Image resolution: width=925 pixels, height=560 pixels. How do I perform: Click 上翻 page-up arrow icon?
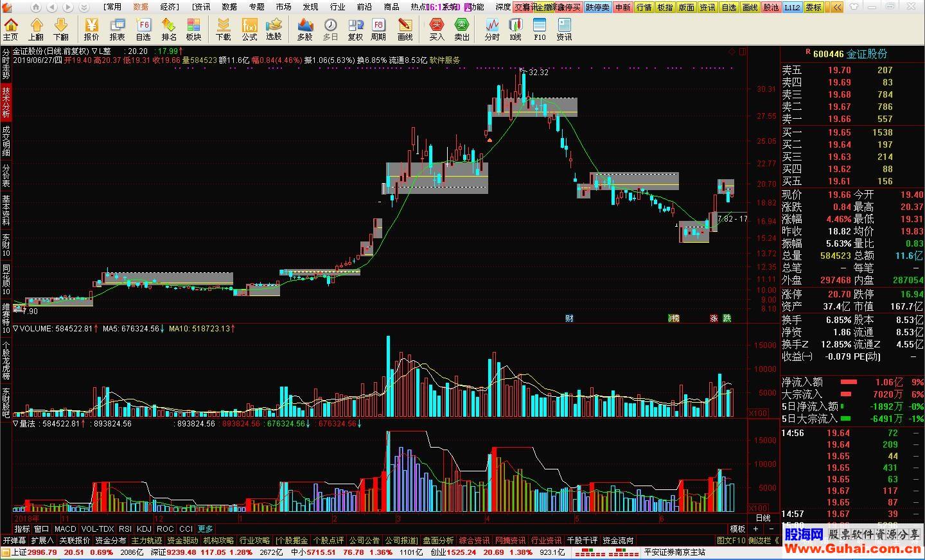[x=36, y=29]
